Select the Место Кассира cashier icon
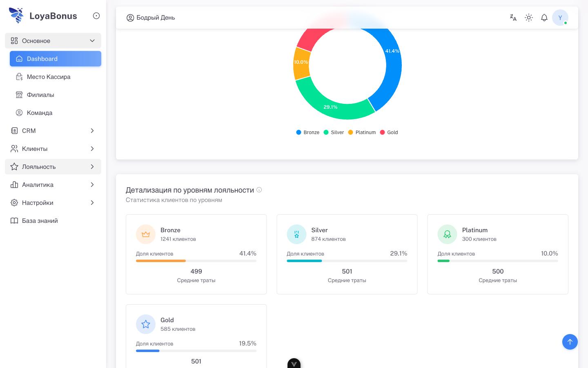The image size is (588, 368). pyautogui.click(x=19, y=76)
